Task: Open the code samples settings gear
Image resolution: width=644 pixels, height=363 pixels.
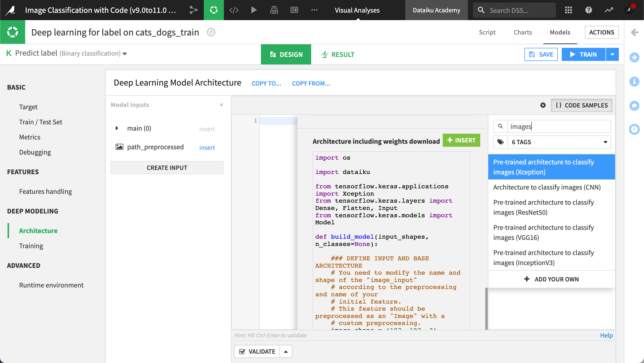Action: [x=543, y=105]
